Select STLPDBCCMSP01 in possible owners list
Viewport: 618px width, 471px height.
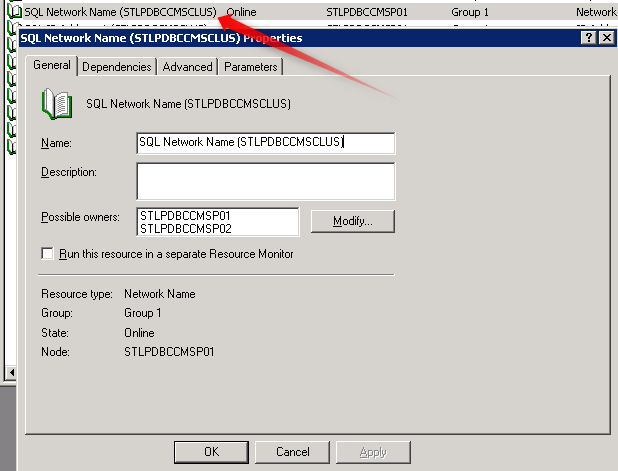185,216
